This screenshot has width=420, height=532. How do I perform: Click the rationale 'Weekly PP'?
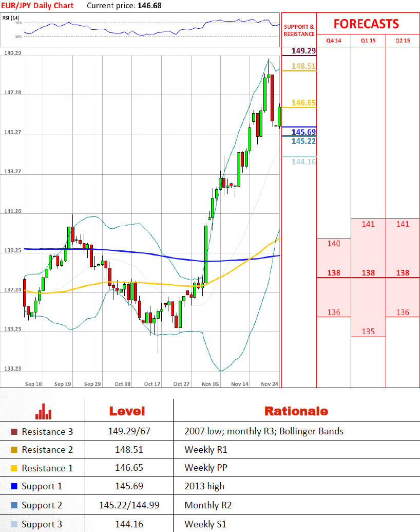point(206,468)
